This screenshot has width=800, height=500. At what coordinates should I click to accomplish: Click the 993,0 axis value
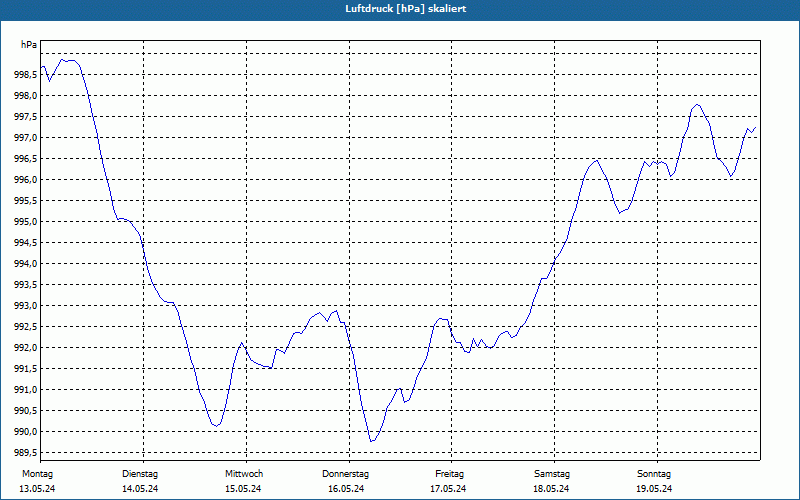click(x=25, y=306)
